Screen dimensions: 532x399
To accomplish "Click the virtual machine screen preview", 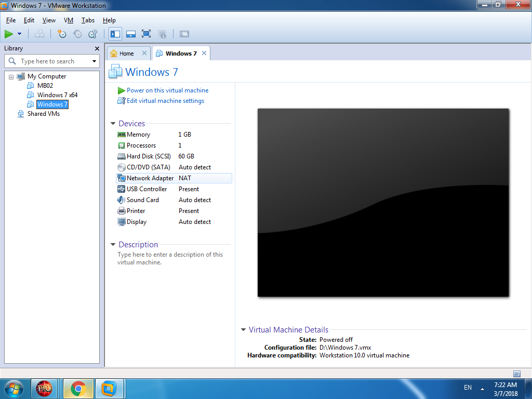I will [x=383, y=203].
